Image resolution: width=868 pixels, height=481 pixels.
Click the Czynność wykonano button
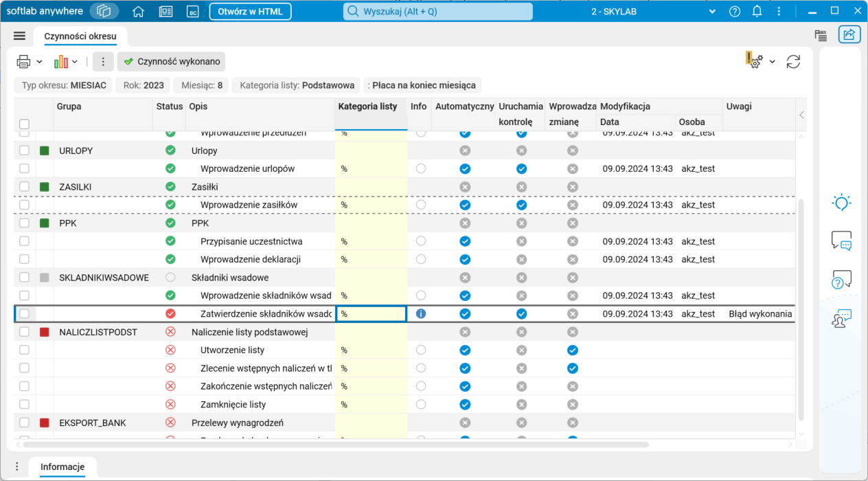(171, 61)
